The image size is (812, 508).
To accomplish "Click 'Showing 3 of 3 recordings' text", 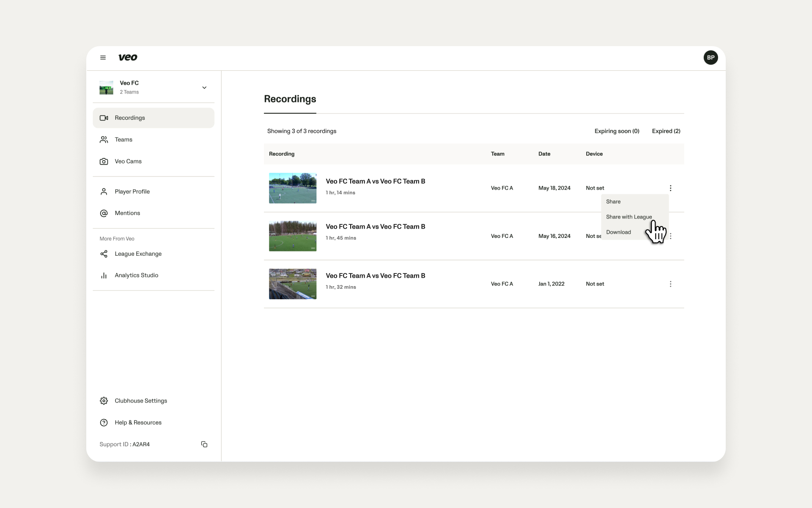I will 302,131.
